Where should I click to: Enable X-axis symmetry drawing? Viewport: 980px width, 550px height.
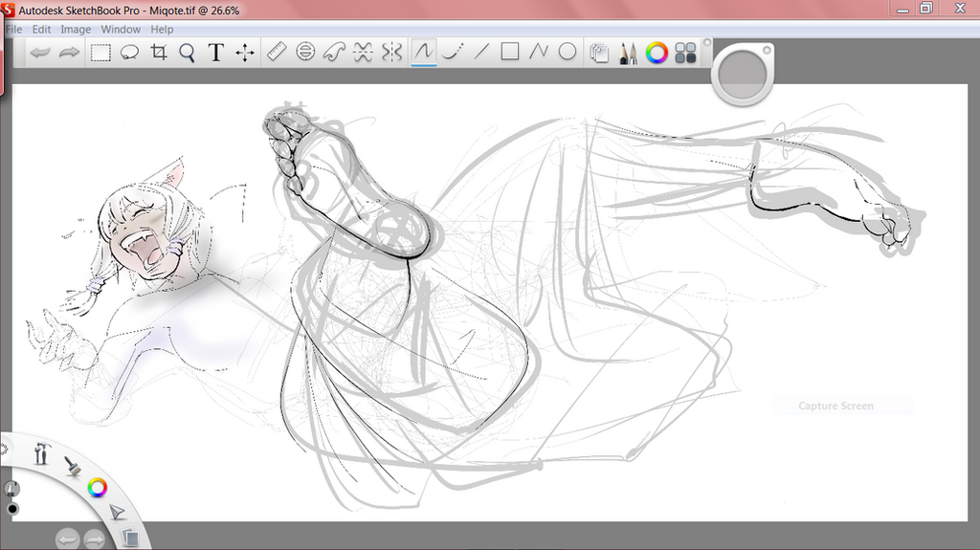coord(363,52)
